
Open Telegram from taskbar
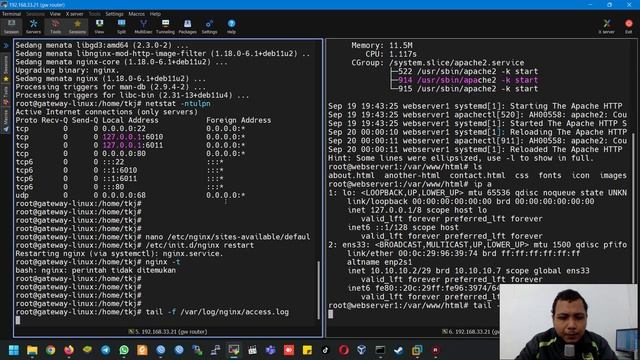(105, 350)
